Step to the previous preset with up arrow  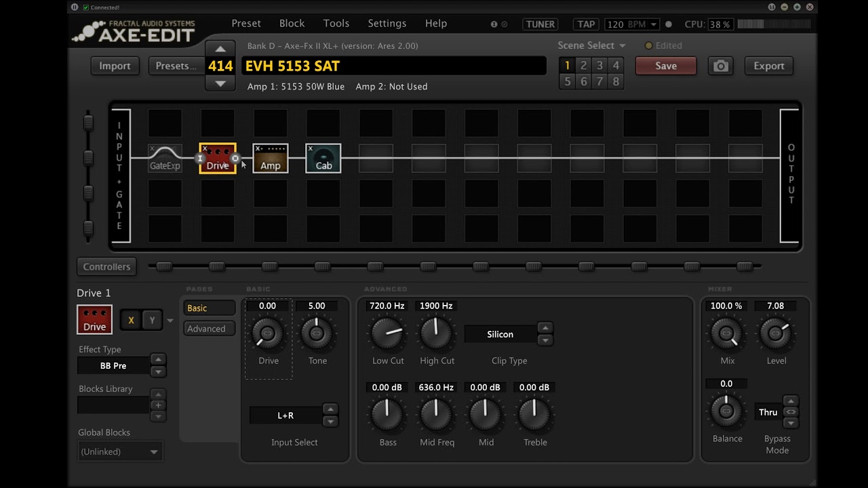220,49
